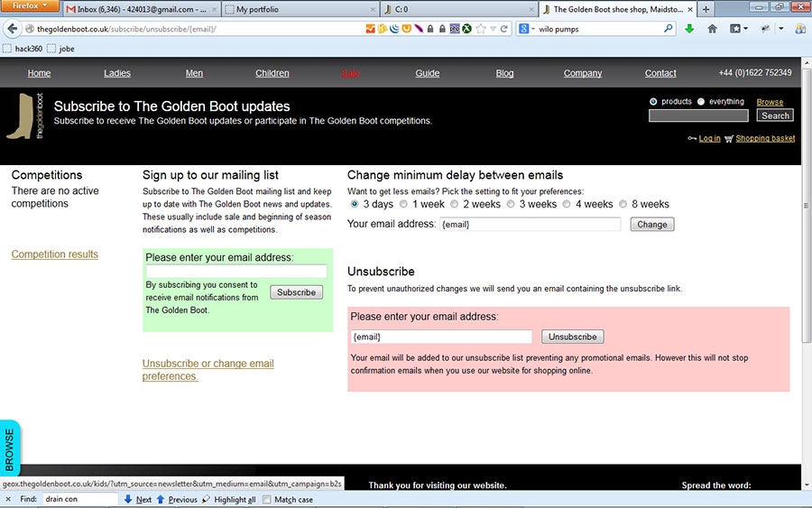This screenshot has width=812, height=508.
Task: Click the site search text box
Action: pos(698,115)
